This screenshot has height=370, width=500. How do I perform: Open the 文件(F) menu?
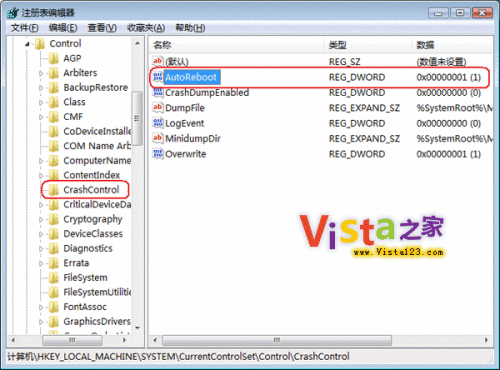coord(25,28)
